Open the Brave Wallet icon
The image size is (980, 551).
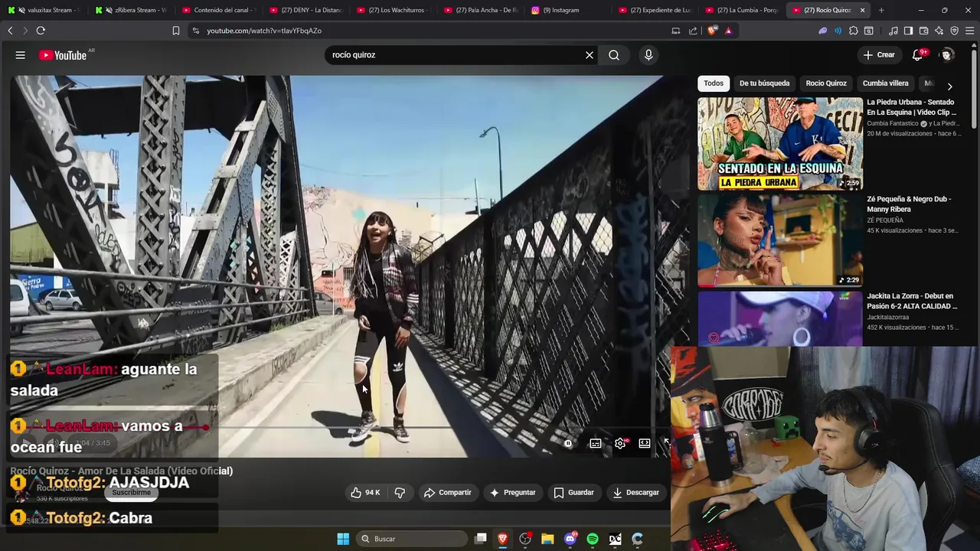(923, 31)
